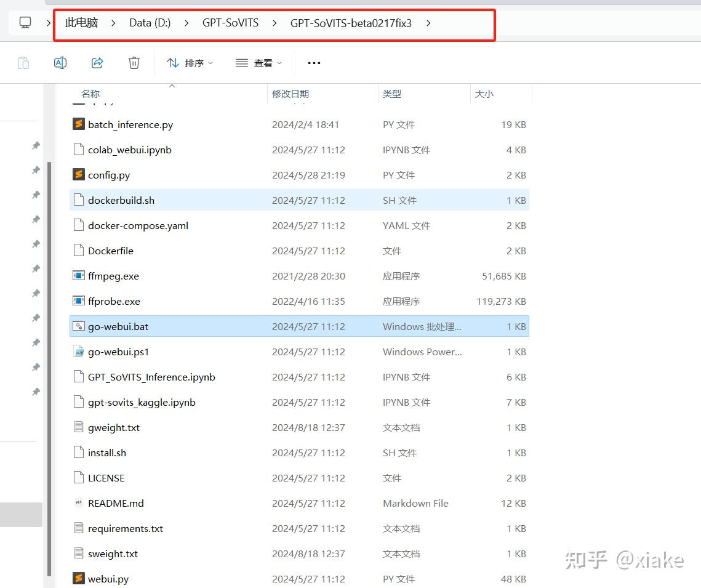Click the application icon beside ffmpeg.exe
Image resolution: width=701 pixels, height=588 pixels.
[x=79, y=276]
